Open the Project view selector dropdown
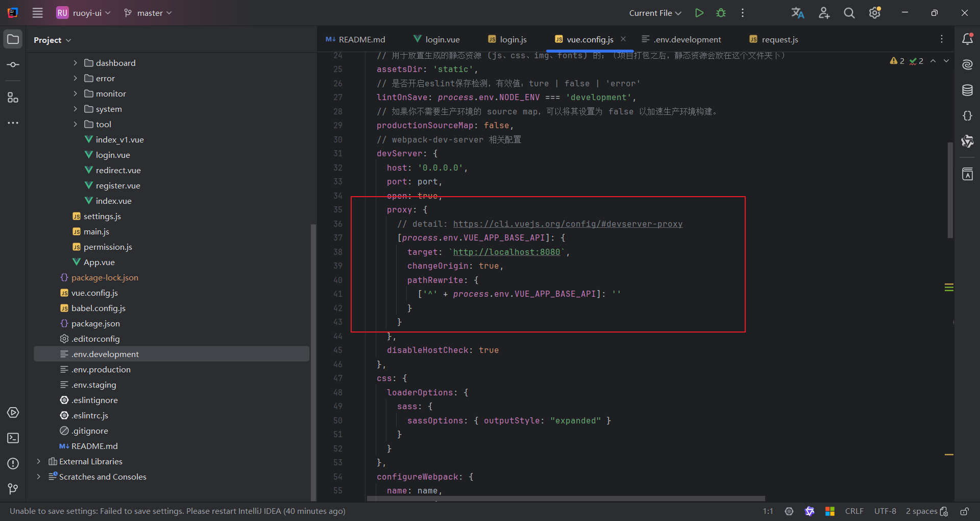The width and height of the screenshot is (980, 521). click(x=52, y=40)
